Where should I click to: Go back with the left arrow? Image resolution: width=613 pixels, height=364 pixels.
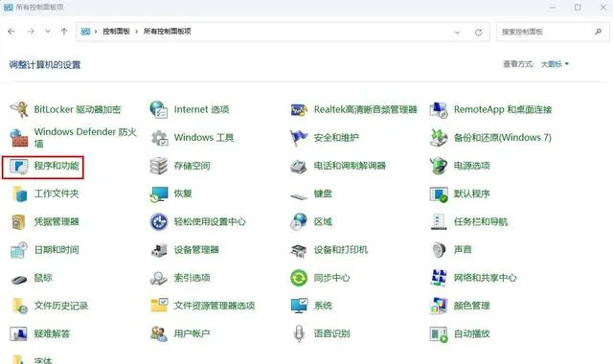click(x=11, y=32)
